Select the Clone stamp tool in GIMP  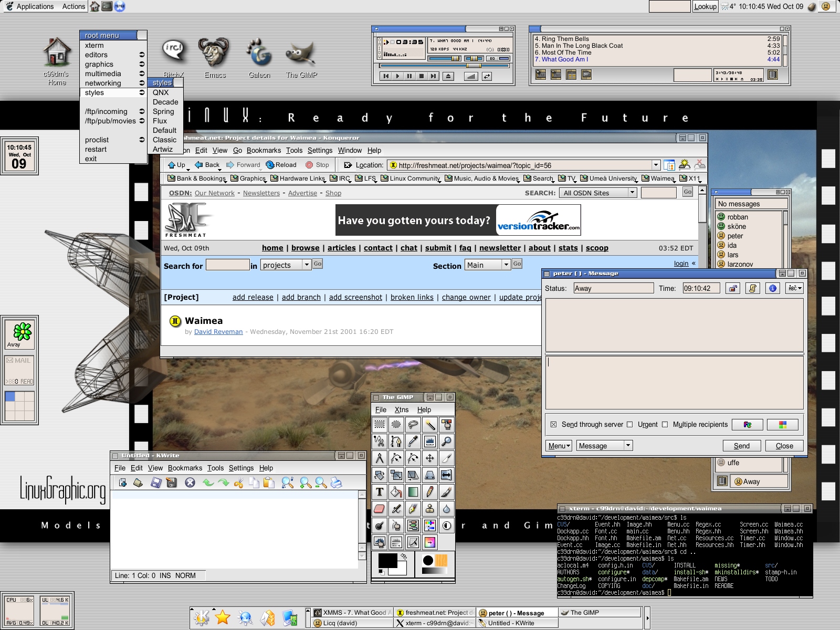point(430,508)
